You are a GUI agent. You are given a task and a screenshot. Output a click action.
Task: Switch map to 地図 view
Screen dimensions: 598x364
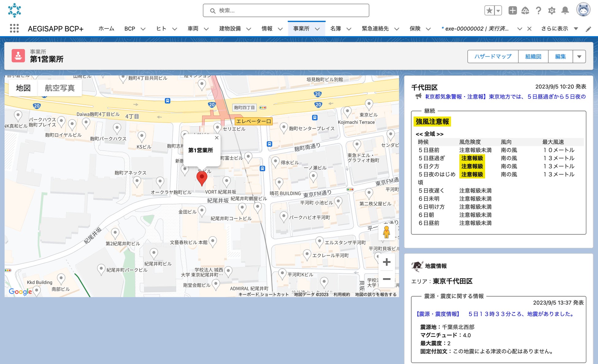coord(23,88)
